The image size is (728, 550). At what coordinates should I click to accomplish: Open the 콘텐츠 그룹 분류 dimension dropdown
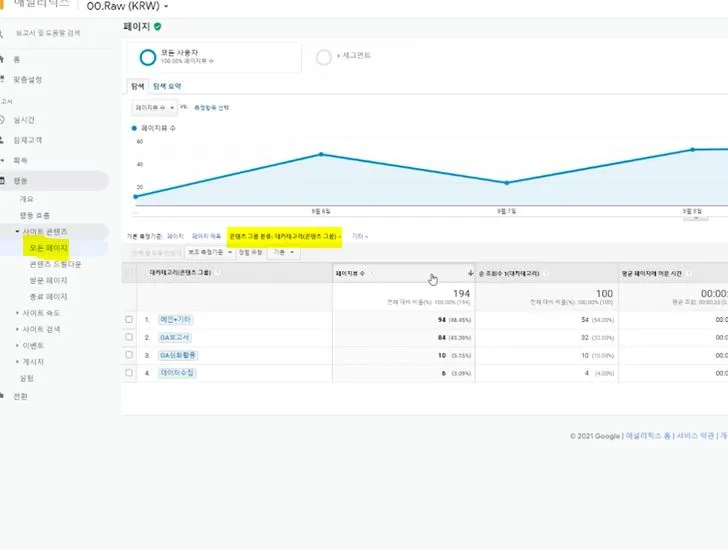coord(285,237)
